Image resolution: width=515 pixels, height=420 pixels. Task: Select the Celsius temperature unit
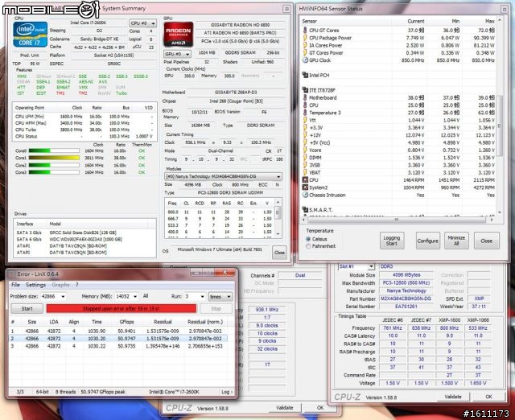[x=308, y=239]
